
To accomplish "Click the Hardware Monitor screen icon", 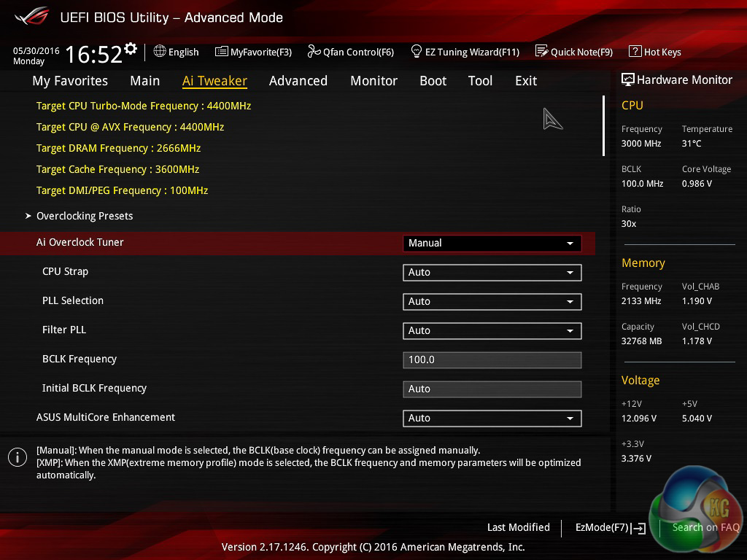I will tap(628, 79).
